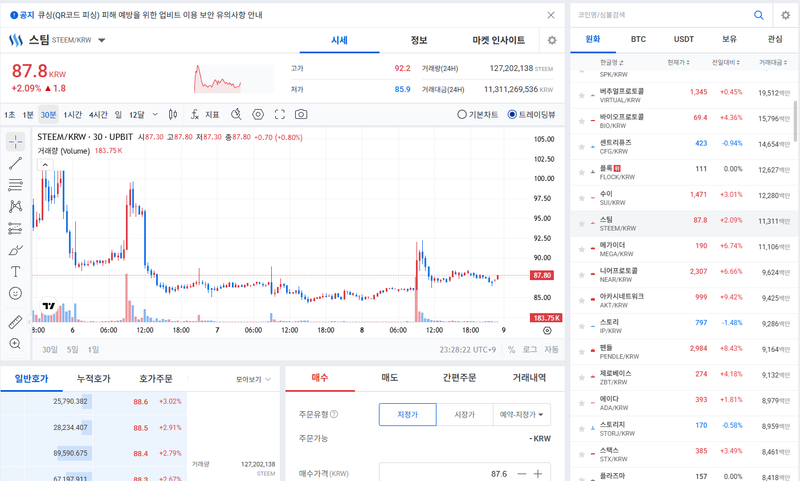Open STEEM/KRW market selector dropdown
This screenshot has width=800, height=481.
pos(102,40)
